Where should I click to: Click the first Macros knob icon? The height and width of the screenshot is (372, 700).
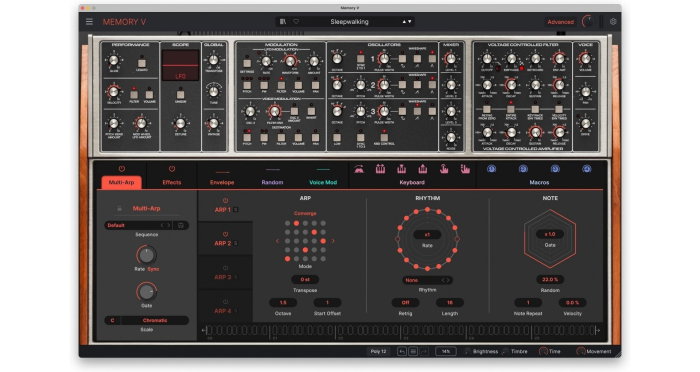click(x=492, y=169)
